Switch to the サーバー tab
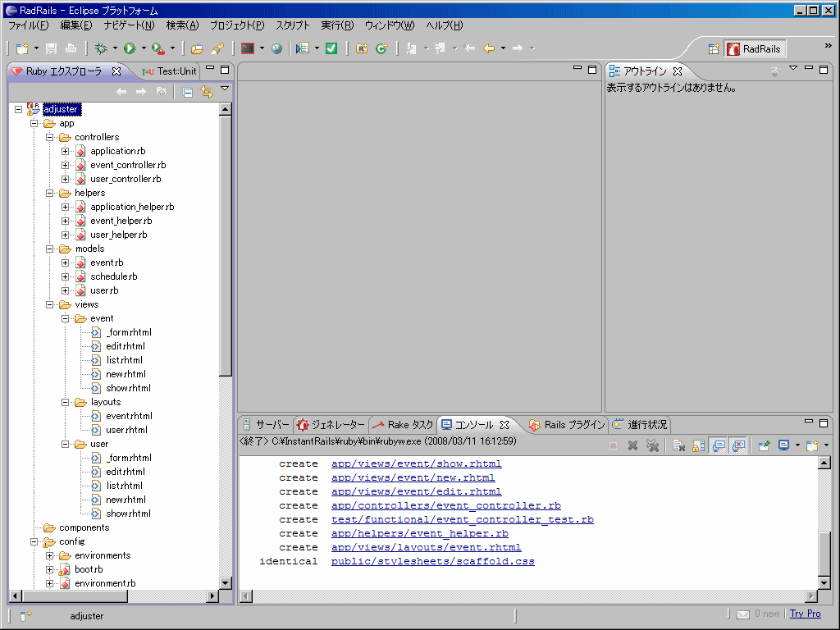 coord(266,425)
